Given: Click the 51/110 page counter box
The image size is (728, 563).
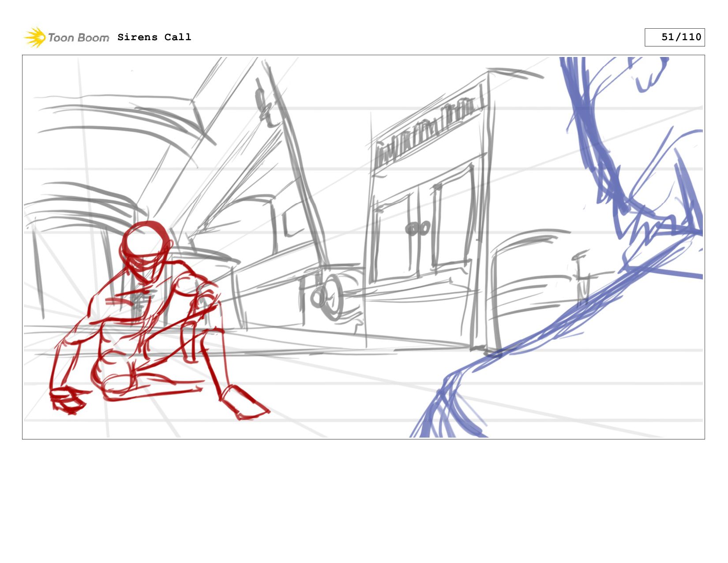Looking at the screenshot, I should [675, 37].
